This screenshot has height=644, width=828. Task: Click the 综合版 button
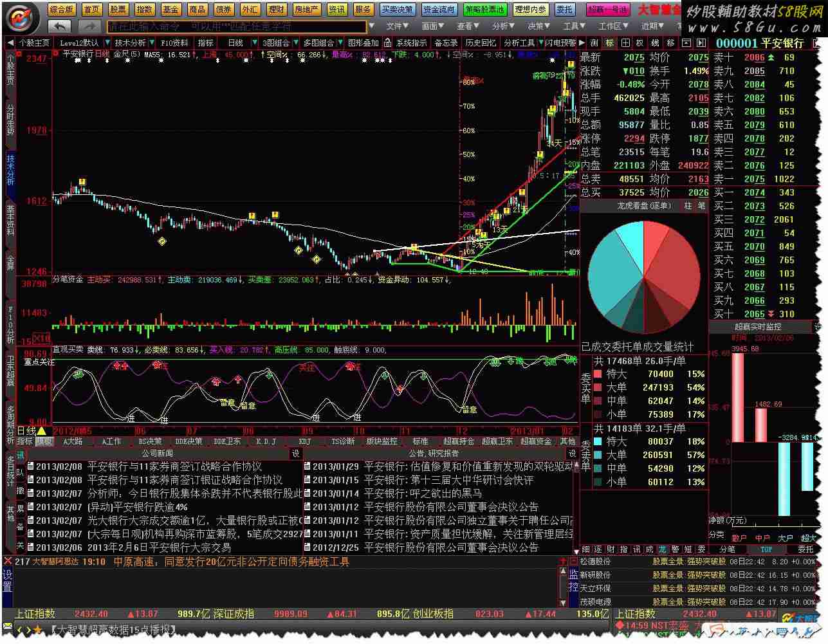coord(62,10)
